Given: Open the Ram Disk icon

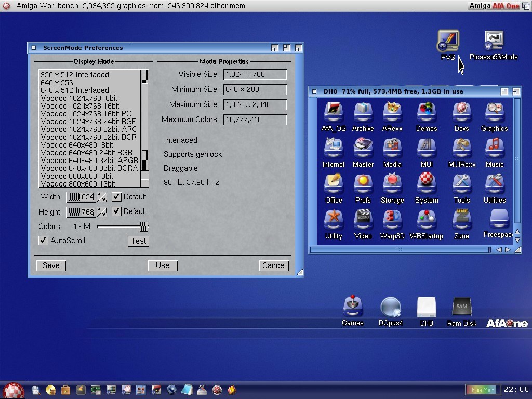Looking at the screenshot, I should click(462, 308).
